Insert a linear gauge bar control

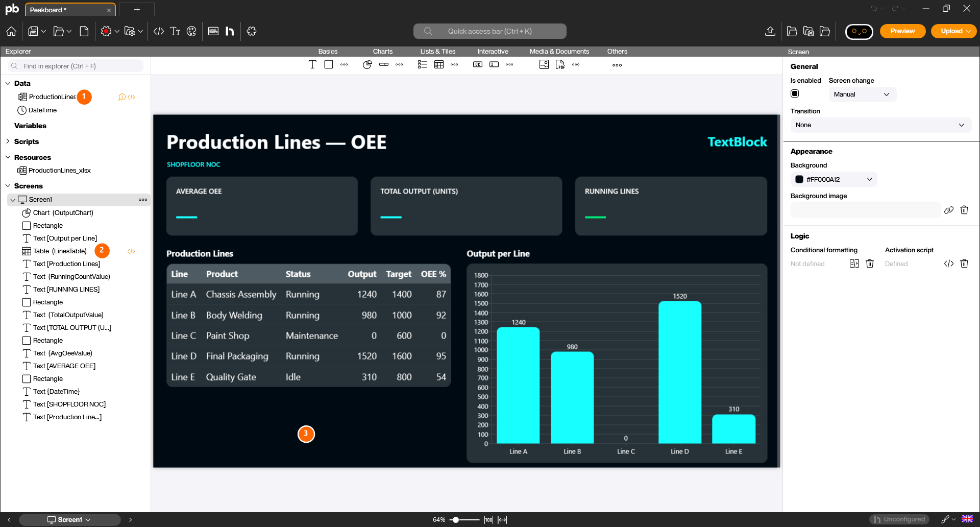pyautogui.click(x=384, y=64)
